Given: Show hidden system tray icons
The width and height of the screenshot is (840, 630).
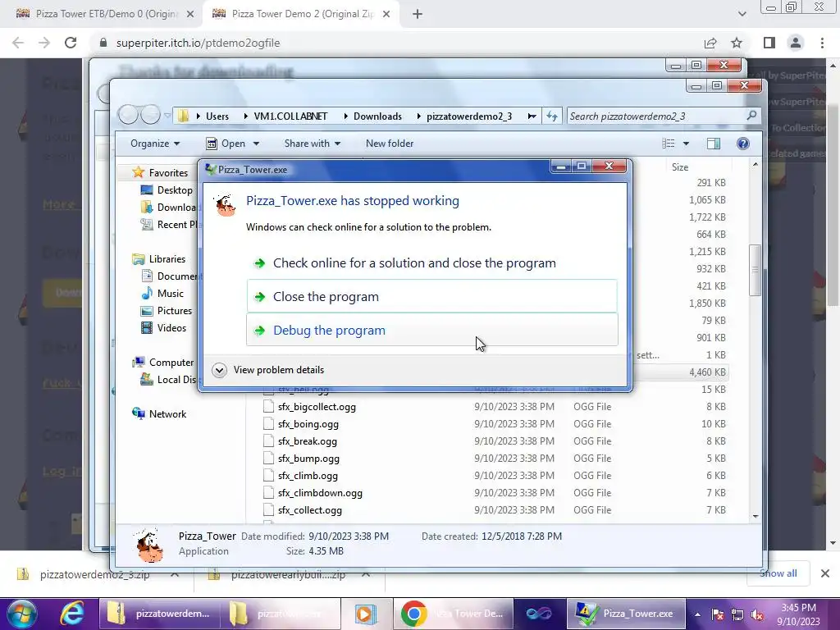Looking at the screenshot, I should [x=697, y=614].
